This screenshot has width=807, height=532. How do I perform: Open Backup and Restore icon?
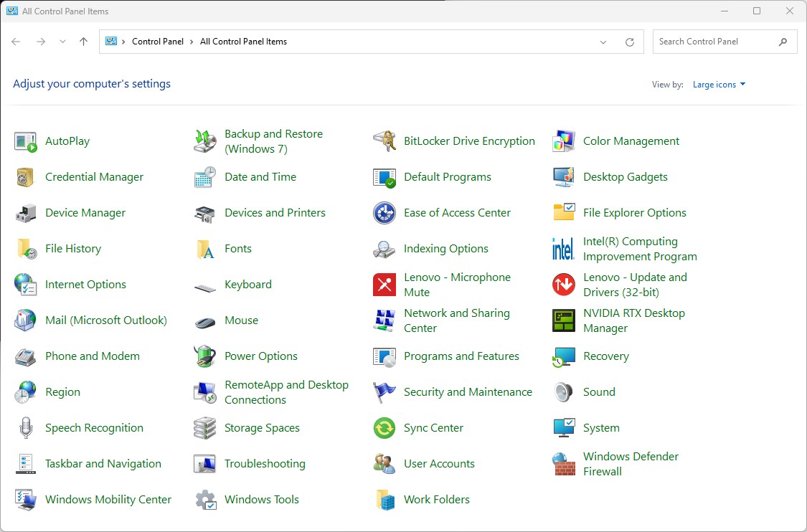[x=205, y=141]
